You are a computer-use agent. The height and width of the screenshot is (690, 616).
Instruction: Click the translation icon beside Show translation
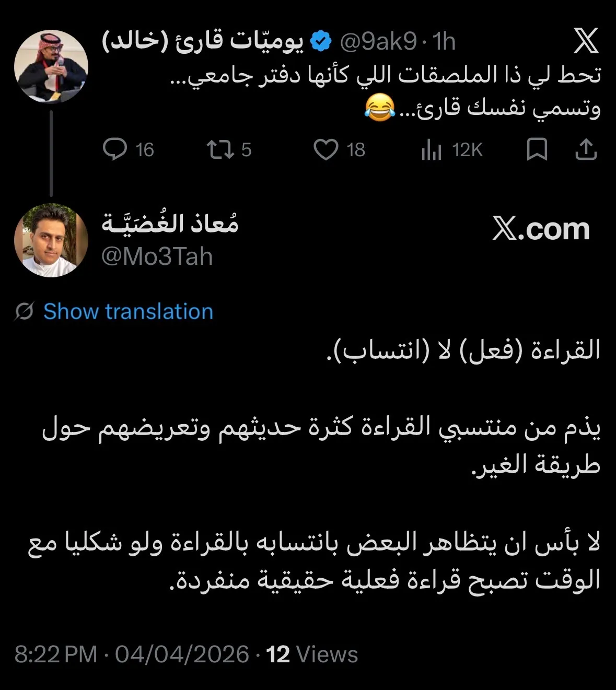tap(24, 311)
